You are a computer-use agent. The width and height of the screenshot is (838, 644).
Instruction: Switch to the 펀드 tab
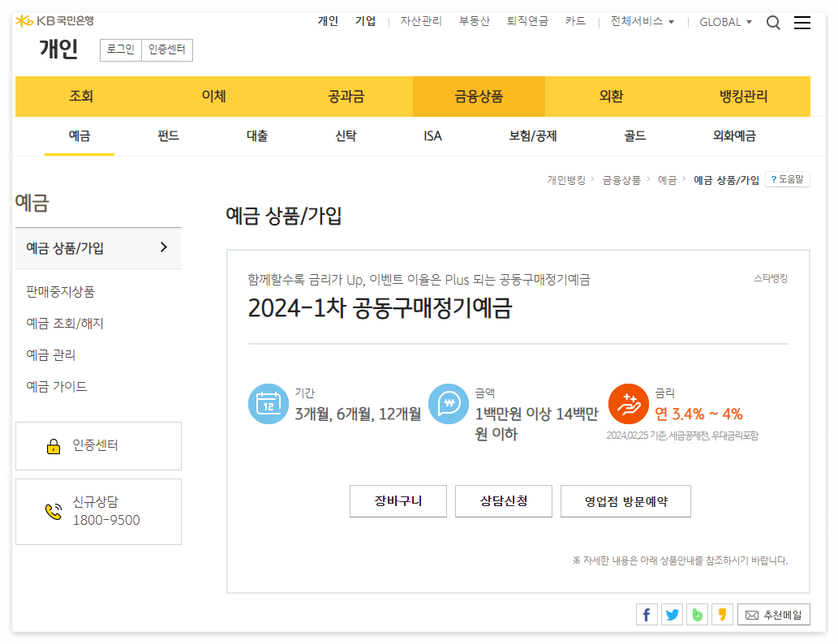(167, 136)
